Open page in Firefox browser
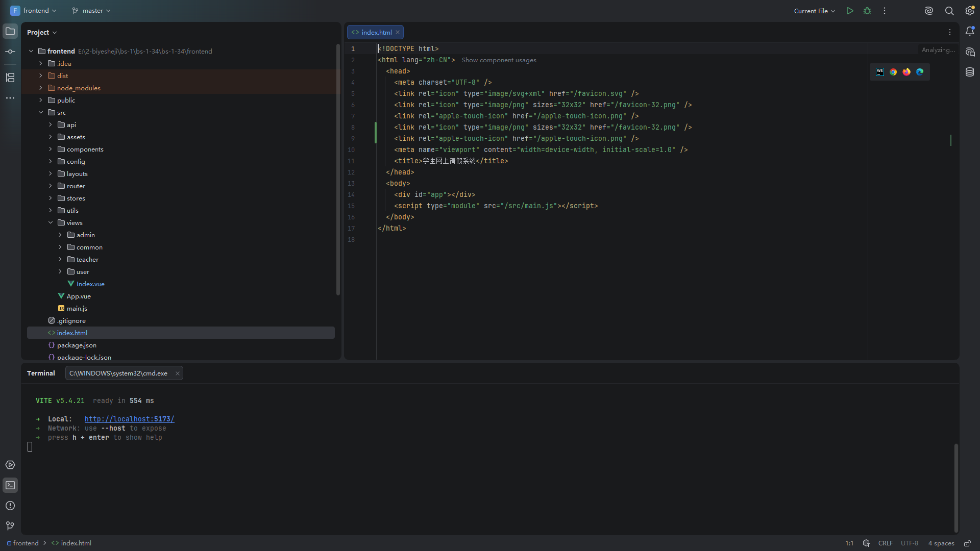The width and height of the screenshot is (980, 551). 906,72
